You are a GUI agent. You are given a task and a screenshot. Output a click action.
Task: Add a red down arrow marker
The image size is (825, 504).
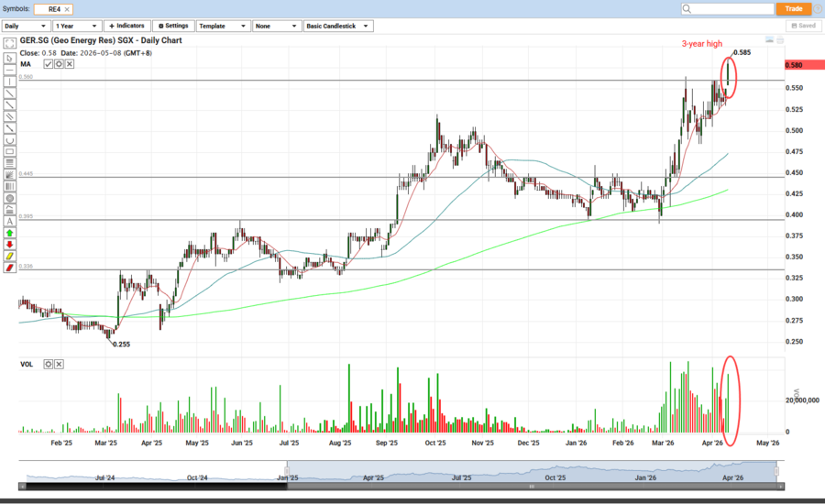pos(9,245)
